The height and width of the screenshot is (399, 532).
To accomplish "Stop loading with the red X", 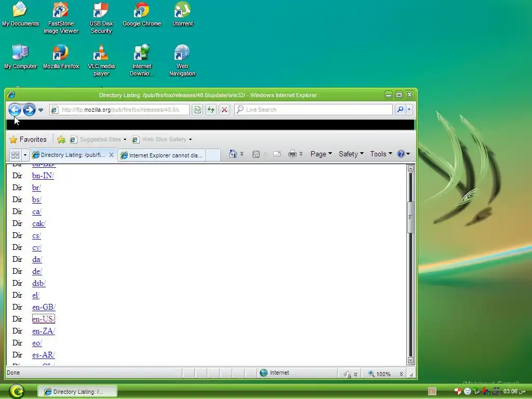I will point(224,110).
